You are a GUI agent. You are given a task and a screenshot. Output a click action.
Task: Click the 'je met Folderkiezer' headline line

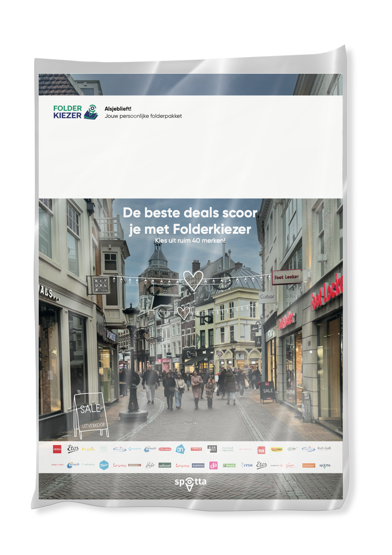[x=190, y=229]
